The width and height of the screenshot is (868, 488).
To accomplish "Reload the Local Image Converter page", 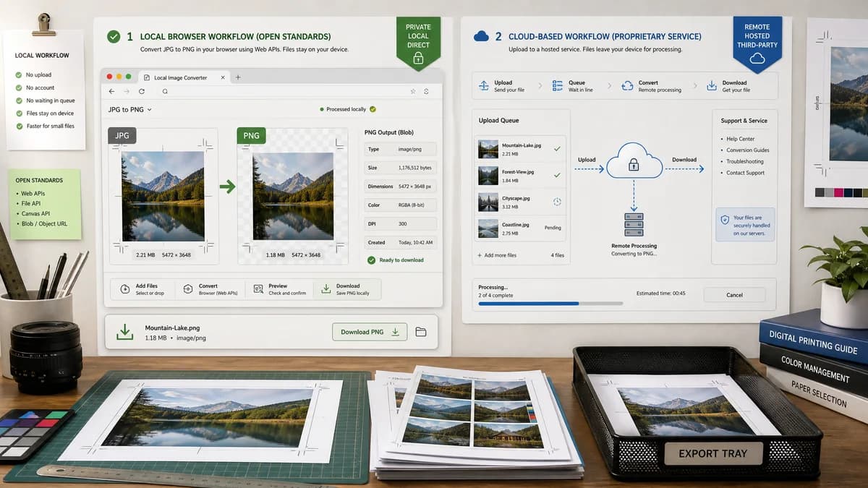I will tap(141, 92).
